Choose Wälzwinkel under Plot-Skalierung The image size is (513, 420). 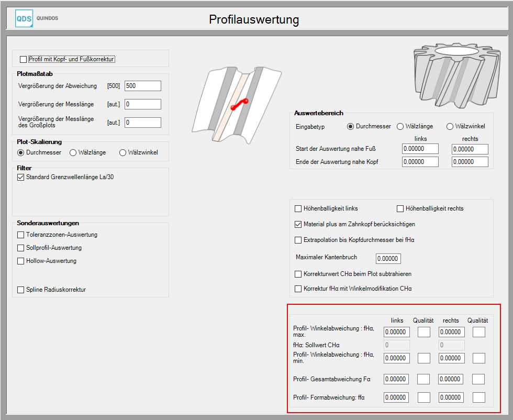tap(122, 152)
